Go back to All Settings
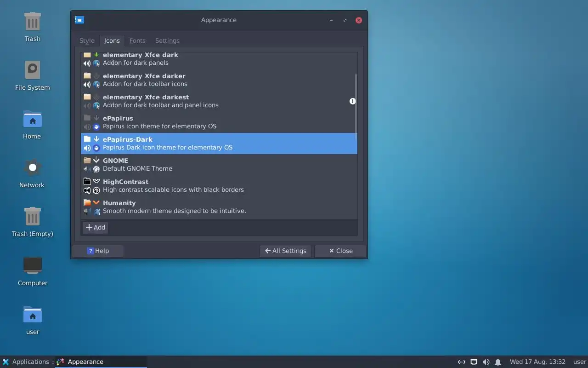 285,251
